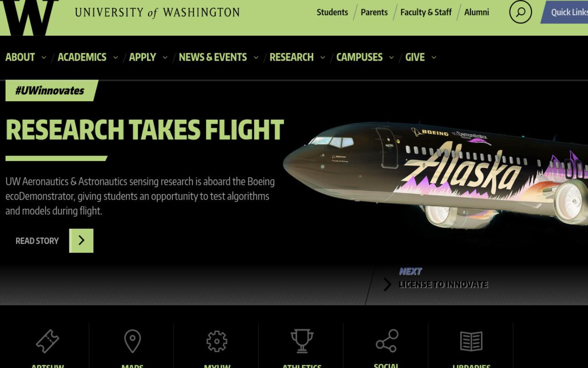The image size is (588, 368).
Task: Expand the About menu chevron
Action: coord(44,57)
